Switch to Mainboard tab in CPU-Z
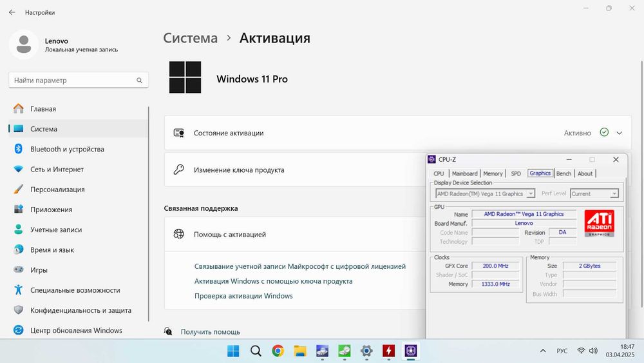Screen dimensions: 644x363 click(464, 173)
